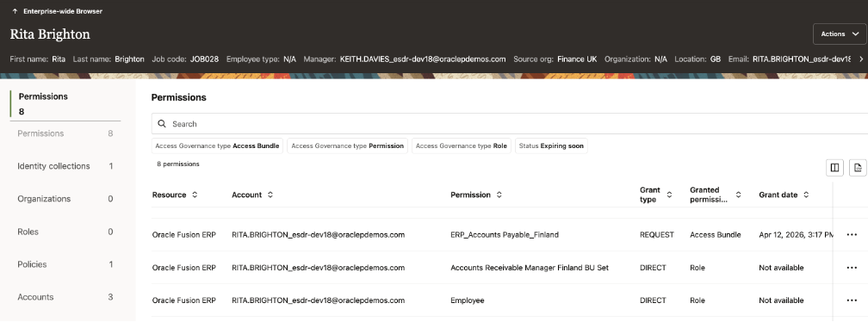Click Rita Brighton page heading
Screen dimensions: 868x322
coord(50,34)
